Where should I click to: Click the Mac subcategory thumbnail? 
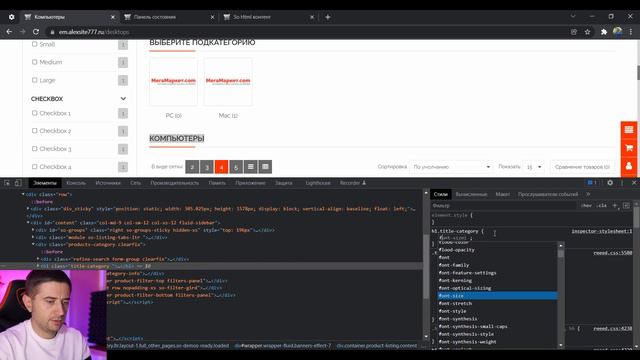228,82
